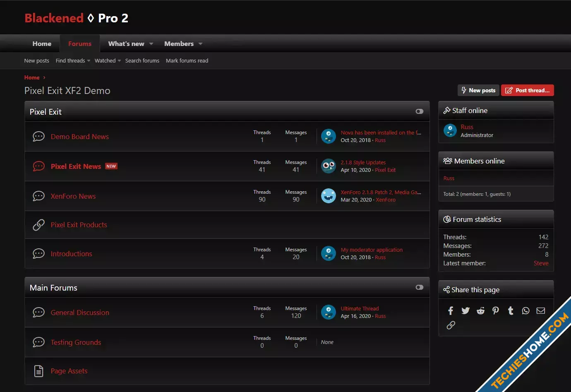
Task: Select the Forums tab
Action: click(80, 44)
